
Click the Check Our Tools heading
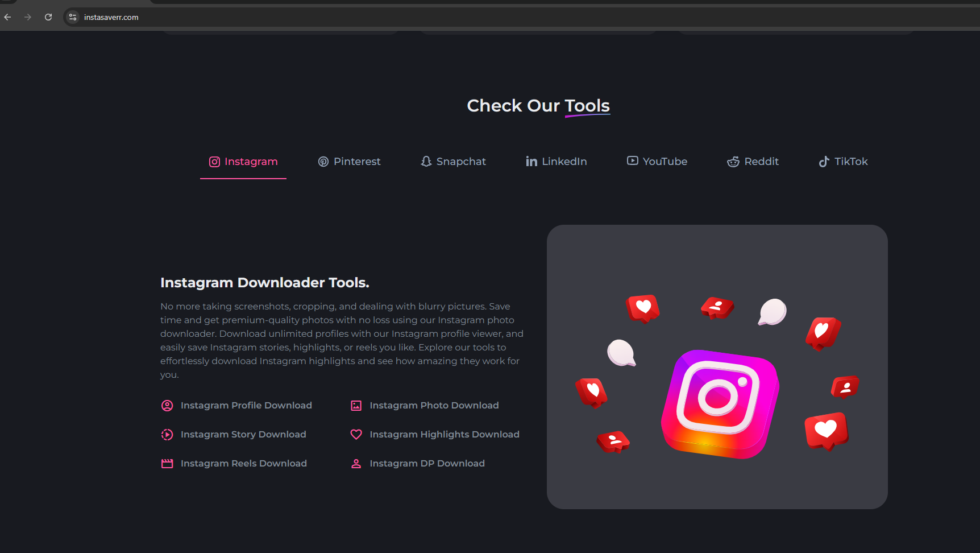click(538, 106)
